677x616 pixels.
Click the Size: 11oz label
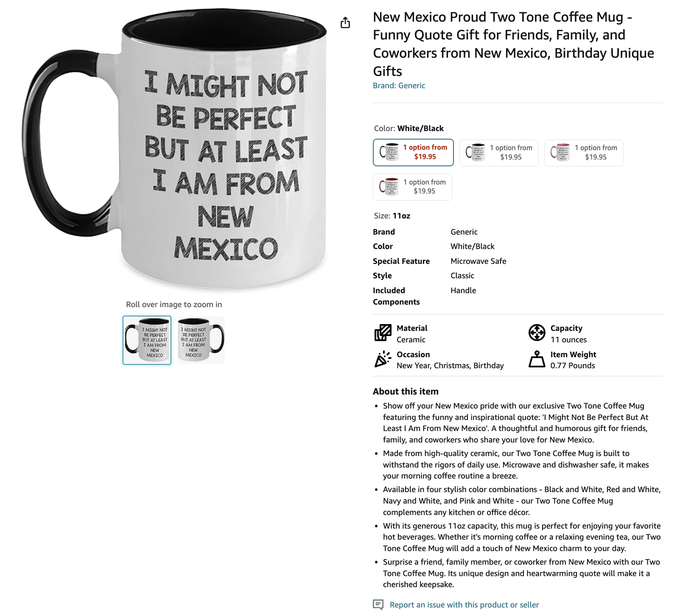[392, 216]
